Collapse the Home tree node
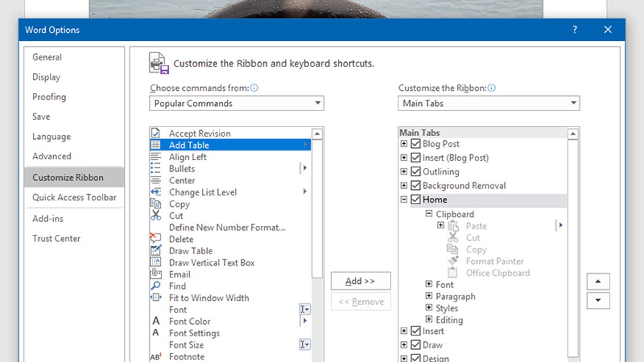 pyautogui.click(x=404, y=200)
